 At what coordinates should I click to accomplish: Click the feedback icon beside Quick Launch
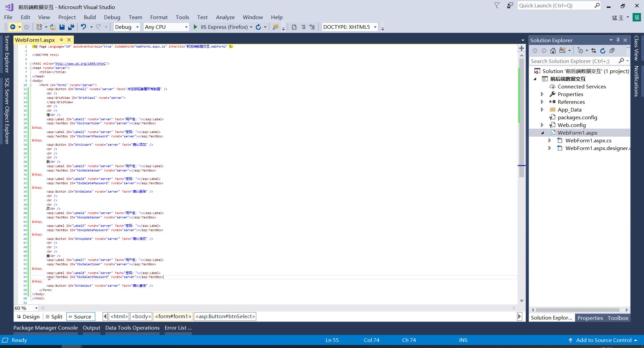(x=510, y=6)
